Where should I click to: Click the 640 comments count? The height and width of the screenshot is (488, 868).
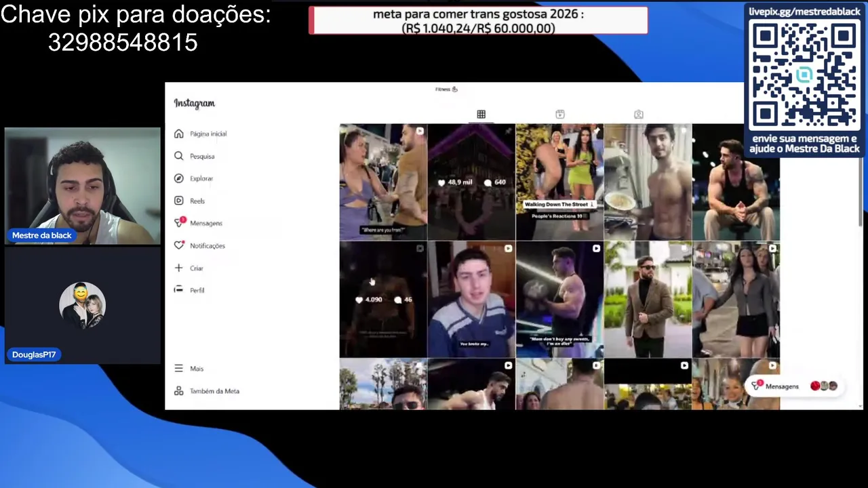[x=495, y=182]
